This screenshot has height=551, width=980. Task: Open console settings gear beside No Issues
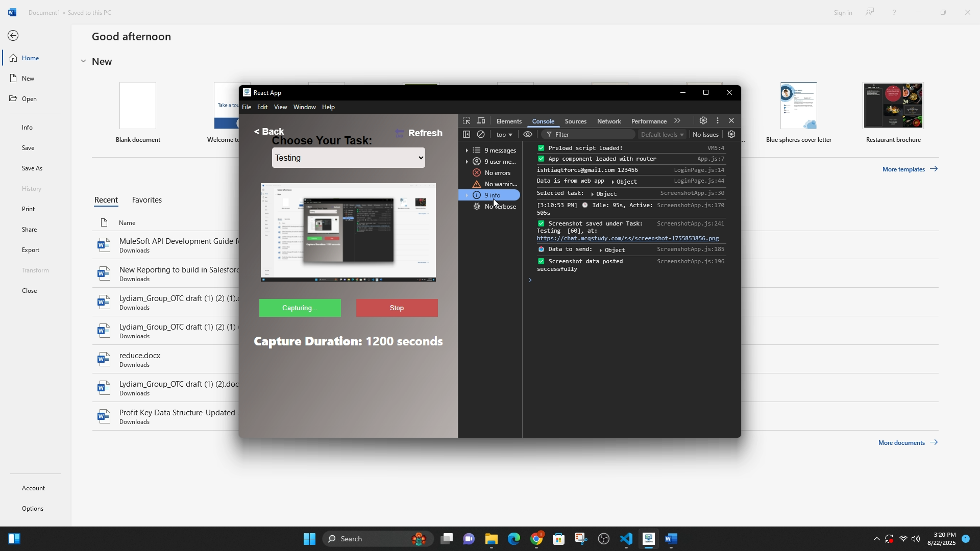[x=731, y=135]
